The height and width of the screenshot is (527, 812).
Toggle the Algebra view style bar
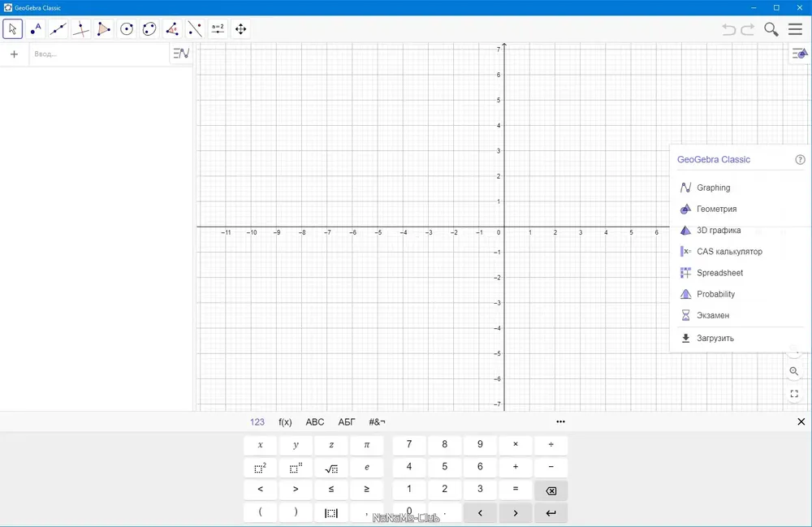[181, 54]
